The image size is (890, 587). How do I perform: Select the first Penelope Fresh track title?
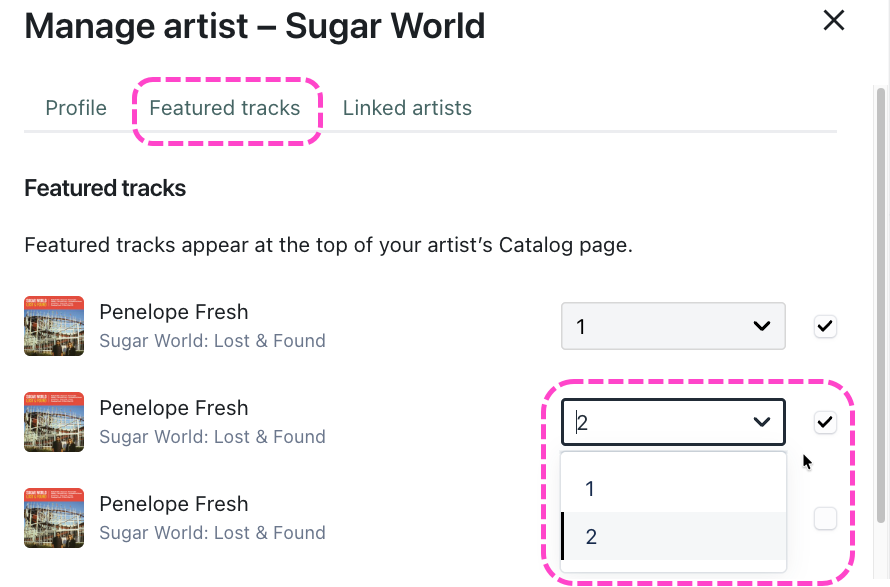point(174,312)
